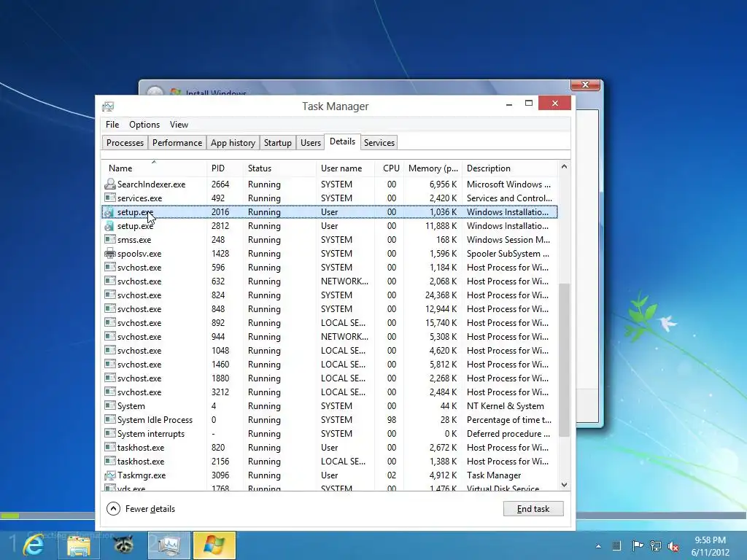747x560 pixels.
Task: Open File Explorer from the taskbar
Action: coord(79,545)
